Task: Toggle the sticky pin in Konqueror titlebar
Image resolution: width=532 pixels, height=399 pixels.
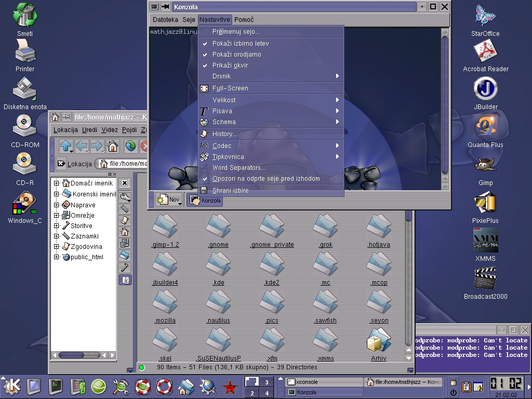Action: coord(66,117)
